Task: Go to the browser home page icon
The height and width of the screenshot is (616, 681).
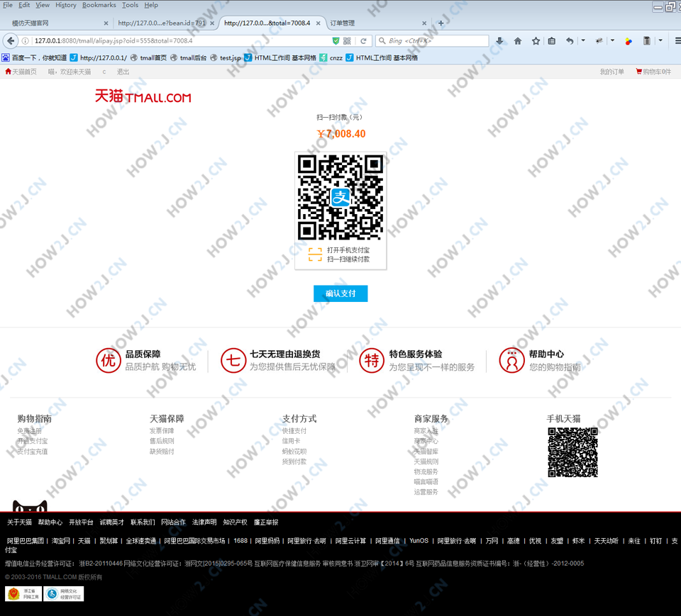Action: pyautogui.click(x=518, y=41)
